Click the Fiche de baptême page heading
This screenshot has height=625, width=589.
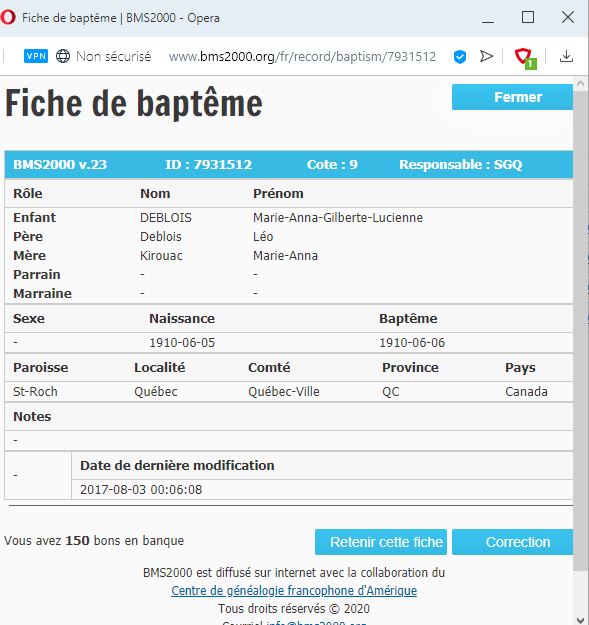[x=134, y=103]
